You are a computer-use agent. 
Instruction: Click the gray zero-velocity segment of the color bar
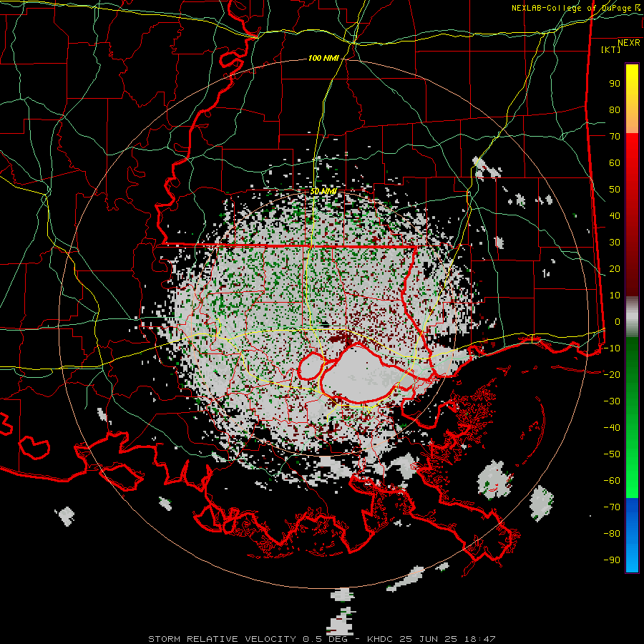pos(632,317)
